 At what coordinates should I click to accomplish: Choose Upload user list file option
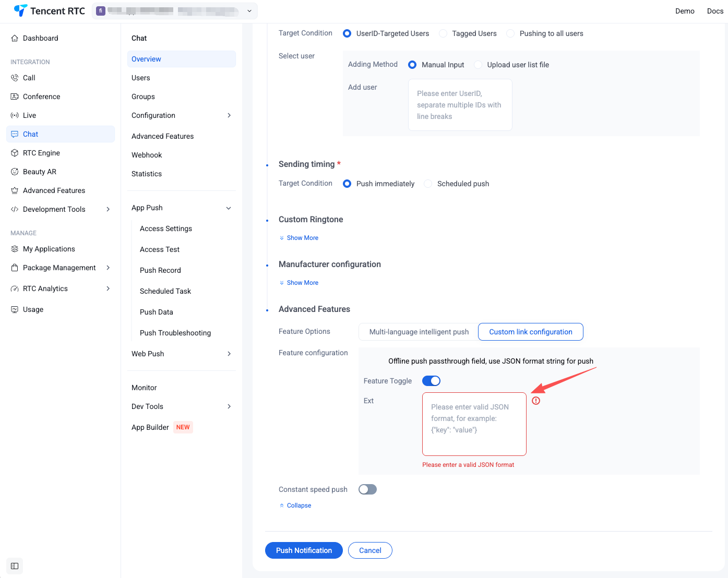[x=478, y=65]
